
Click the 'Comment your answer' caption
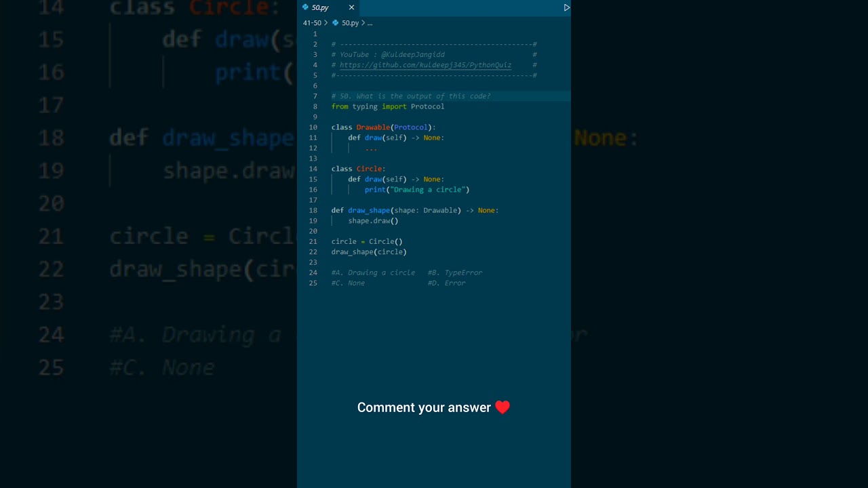click(424, 407)
